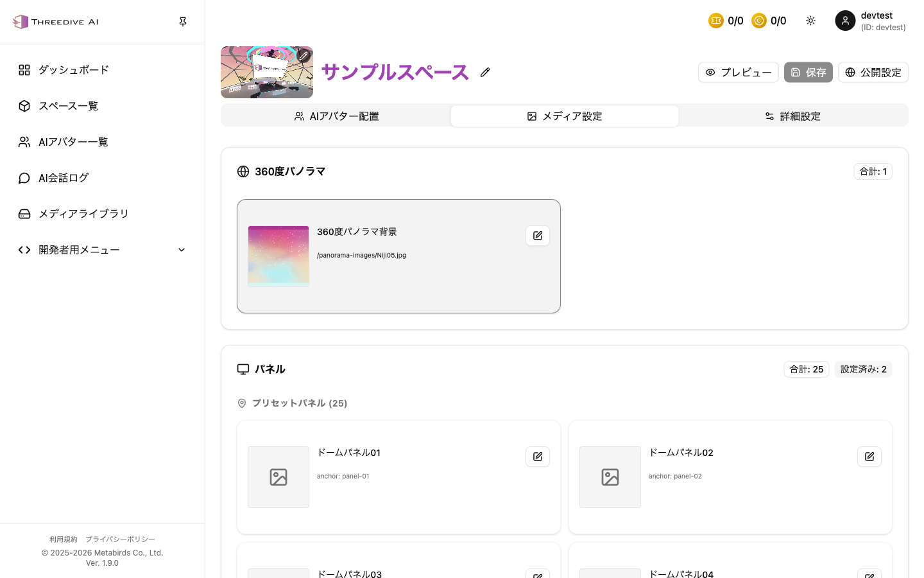Screen dimensions: 924x578
Task: Click the プレビュー button
Action: (739, 73)
